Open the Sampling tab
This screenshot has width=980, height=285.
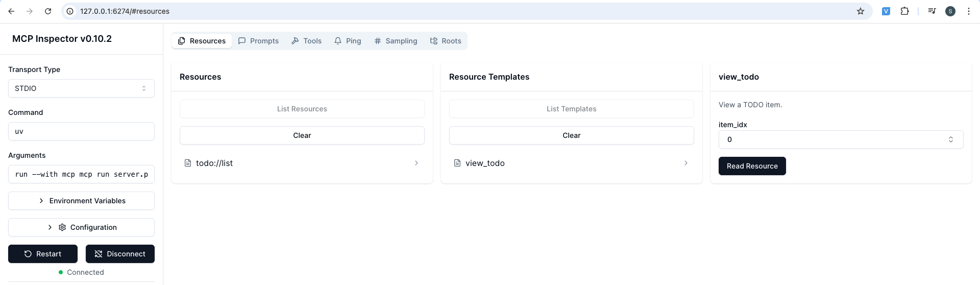click(x=396, y=41)
